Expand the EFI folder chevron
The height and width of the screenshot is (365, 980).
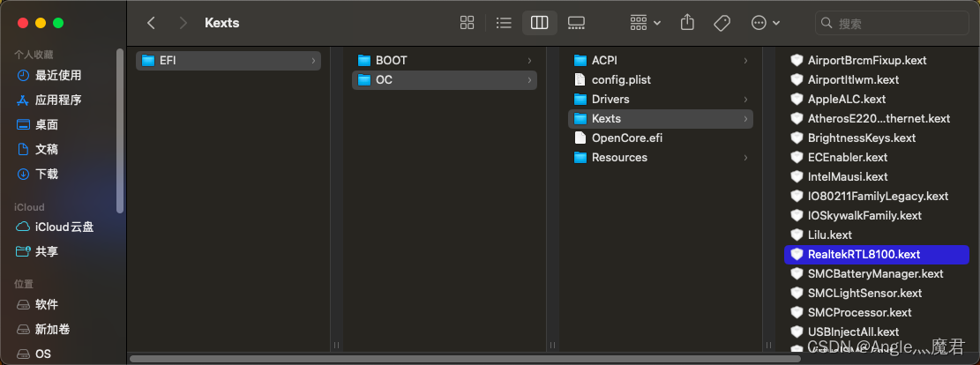(313, 61)
